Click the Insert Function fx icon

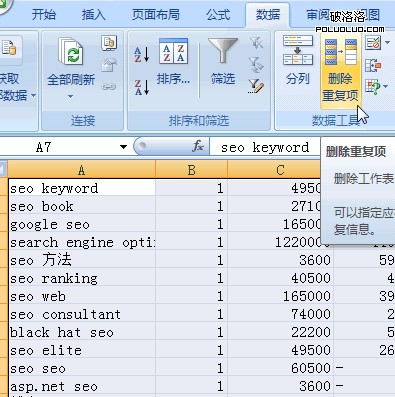click(x=198, y=146)
